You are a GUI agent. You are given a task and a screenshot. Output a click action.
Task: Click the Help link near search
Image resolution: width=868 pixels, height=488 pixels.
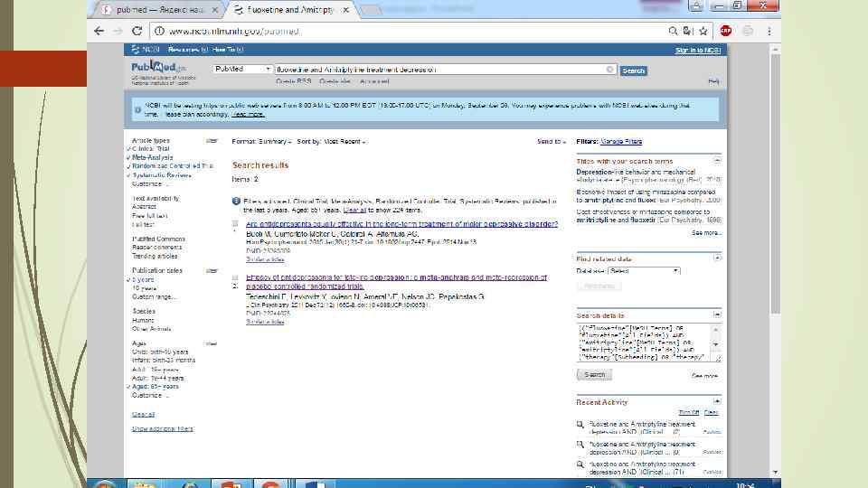(713, 81)
